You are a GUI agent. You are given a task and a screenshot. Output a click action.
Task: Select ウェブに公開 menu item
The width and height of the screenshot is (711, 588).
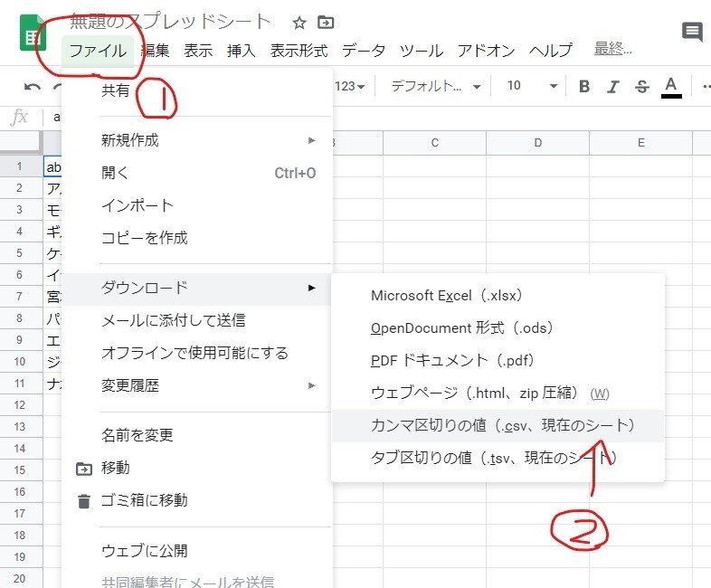coord(197,551)
